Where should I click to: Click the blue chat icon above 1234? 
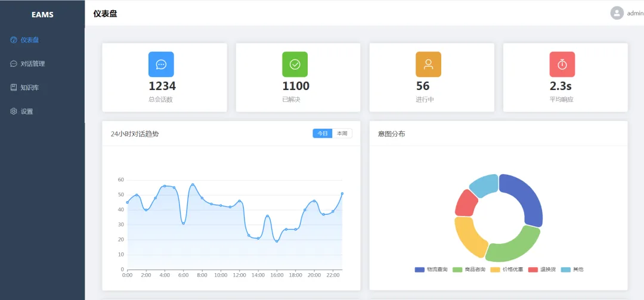(x=161, y=64)
